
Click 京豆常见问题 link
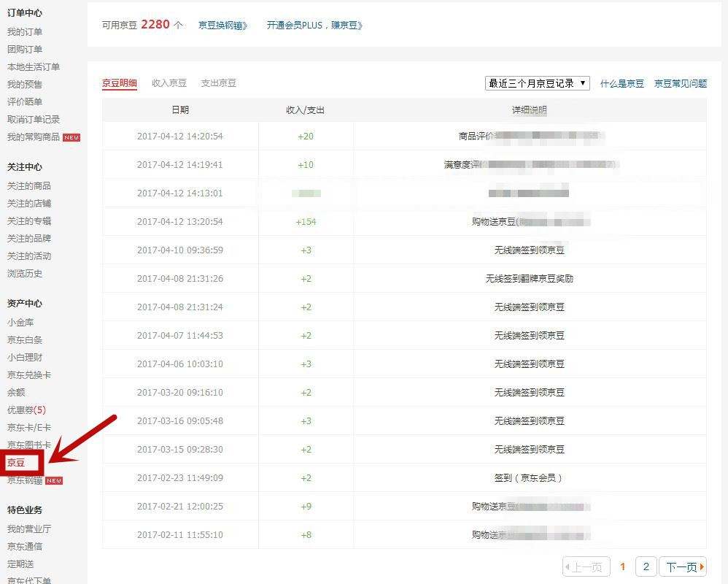[x=680, y=84]
